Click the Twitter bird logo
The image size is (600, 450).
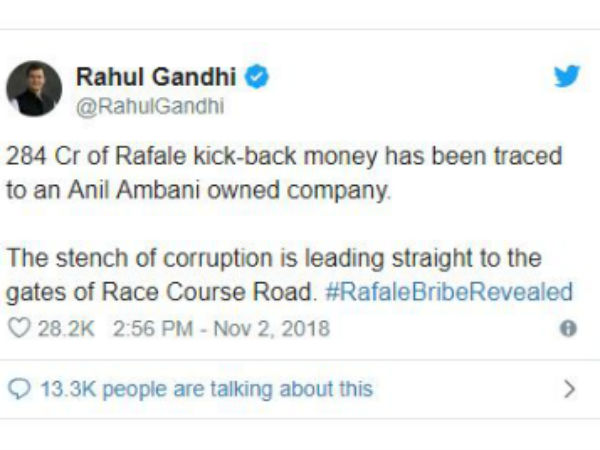click(567, 79)
